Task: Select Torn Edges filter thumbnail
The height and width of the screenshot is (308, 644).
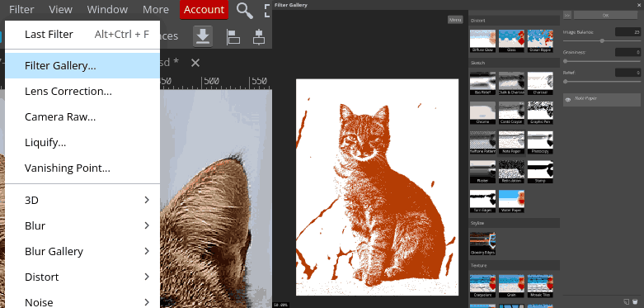Action: click(x=482, y=201)
